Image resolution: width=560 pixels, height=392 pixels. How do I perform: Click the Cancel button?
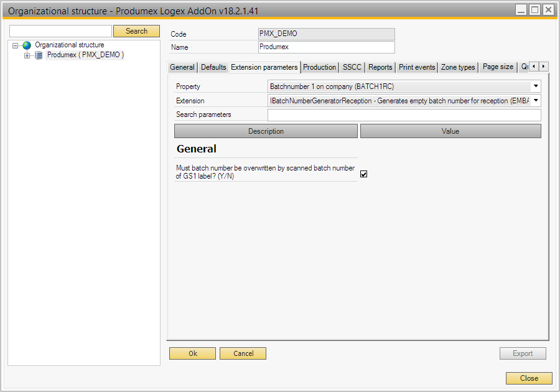[x=243, y=353]
